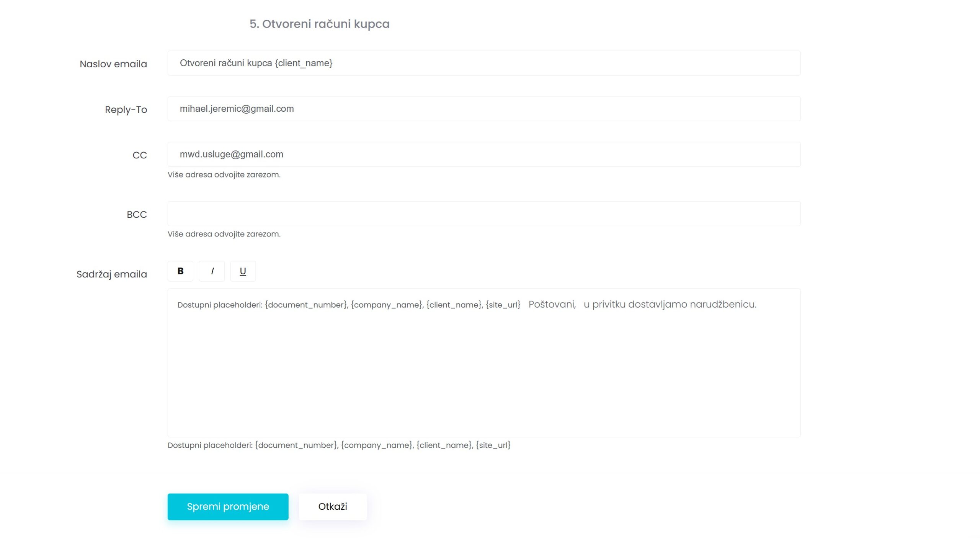
Task: Toggle Bold formatting in email editor
Action: click(180, 271)
